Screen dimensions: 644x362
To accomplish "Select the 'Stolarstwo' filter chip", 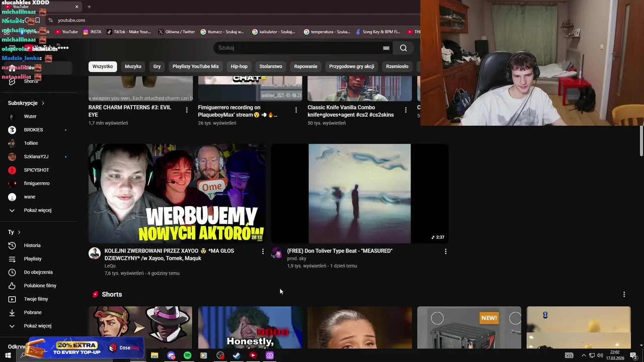I will pyautogui.click(x=271, y=66).
